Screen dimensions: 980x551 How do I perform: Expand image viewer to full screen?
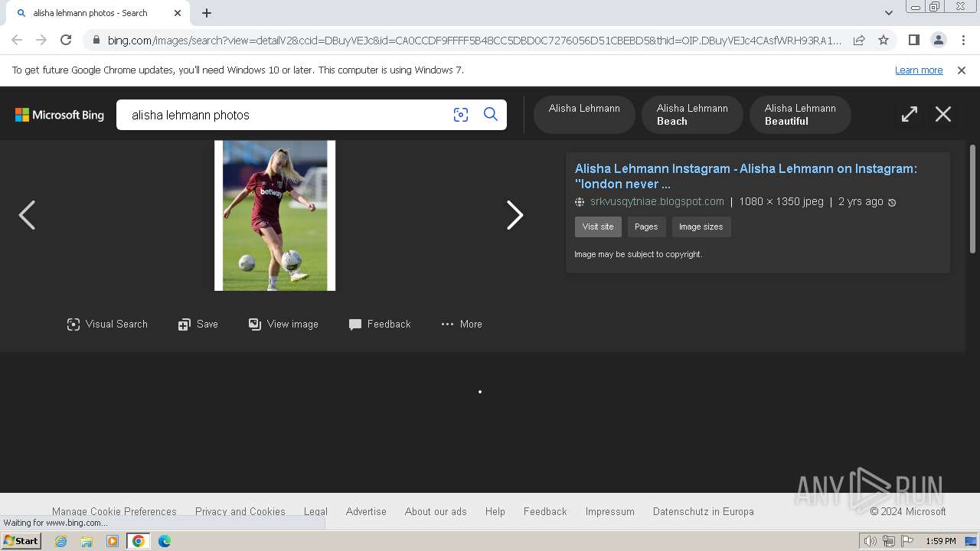pos(910,115)
